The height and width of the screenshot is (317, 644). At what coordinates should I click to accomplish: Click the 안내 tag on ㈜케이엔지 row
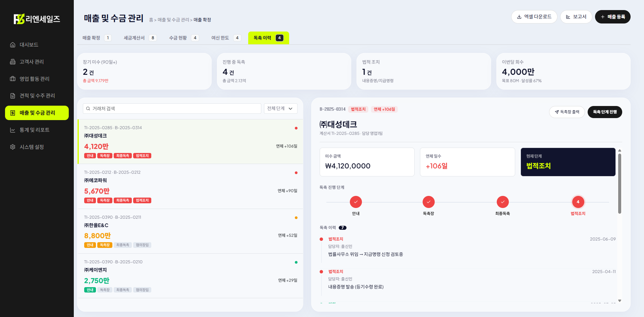click(90, 290)
